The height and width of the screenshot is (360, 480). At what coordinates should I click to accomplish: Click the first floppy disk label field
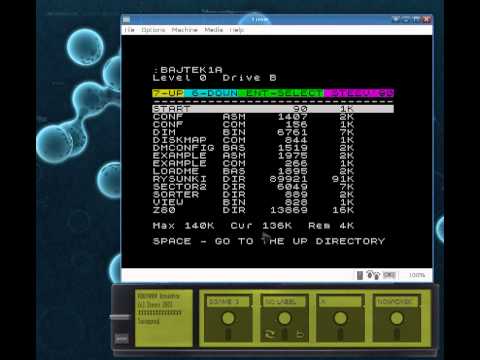[229, 302]
